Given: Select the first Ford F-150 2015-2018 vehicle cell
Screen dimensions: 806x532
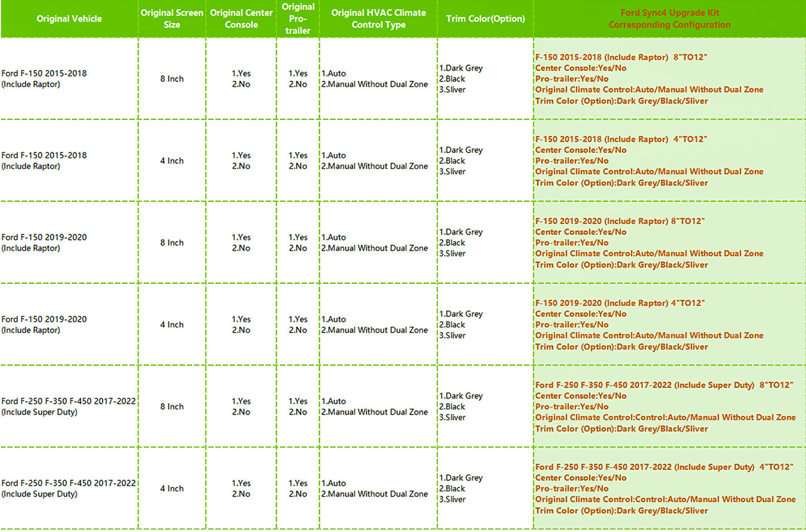Looking at the screenshot, I should click(x=44, y=79).
